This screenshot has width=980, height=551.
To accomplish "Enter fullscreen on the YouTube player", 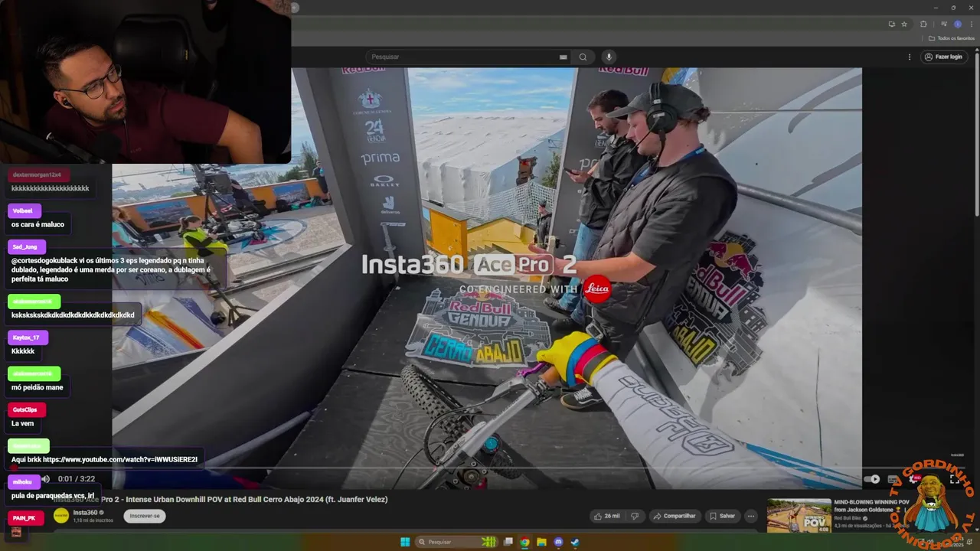I will click(x=955, y=479).
